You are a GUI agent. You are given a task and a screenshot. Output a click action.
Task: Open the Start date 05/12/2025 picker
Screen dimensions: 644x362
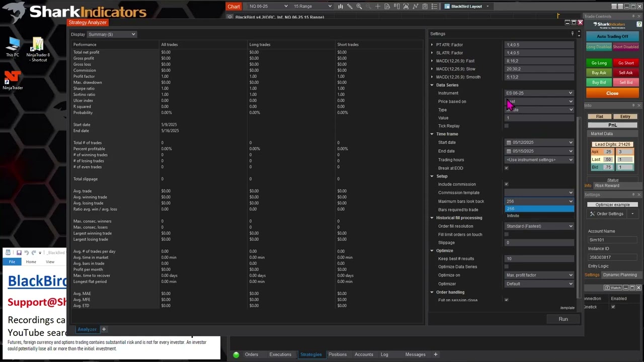[x=539, y=142]
